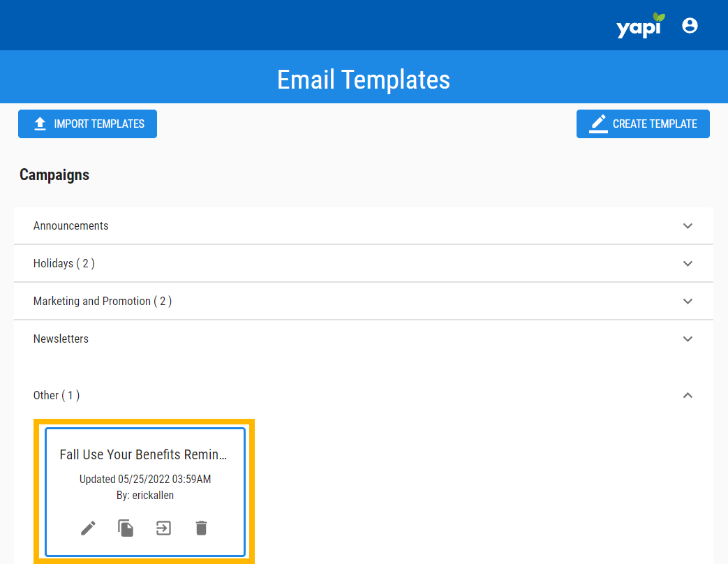Viewport: 728px width, 564px height.
Task: Select the Holidays ( 2 ) campaign label
Action: (x=64, y=264)
